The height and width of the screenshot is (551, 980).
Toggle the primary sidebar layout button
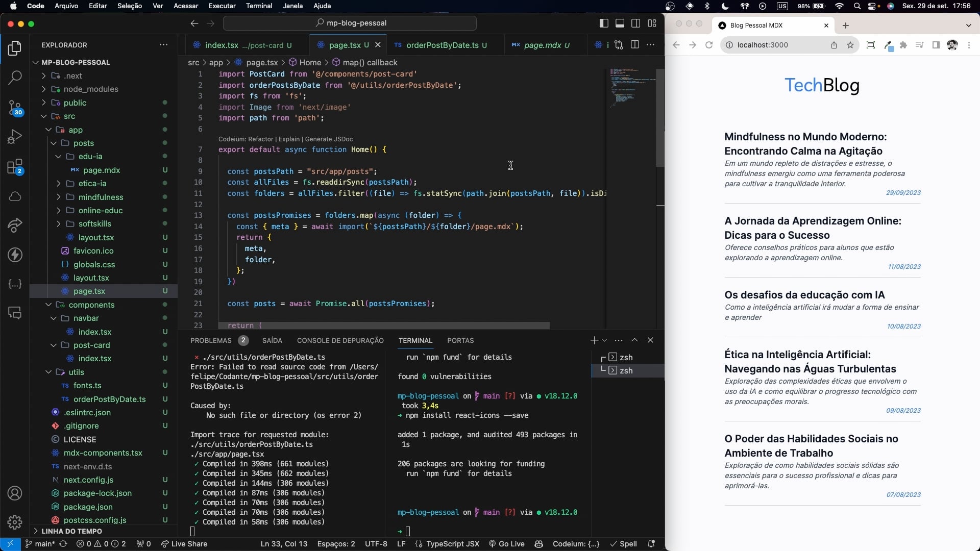coord(604,23)
